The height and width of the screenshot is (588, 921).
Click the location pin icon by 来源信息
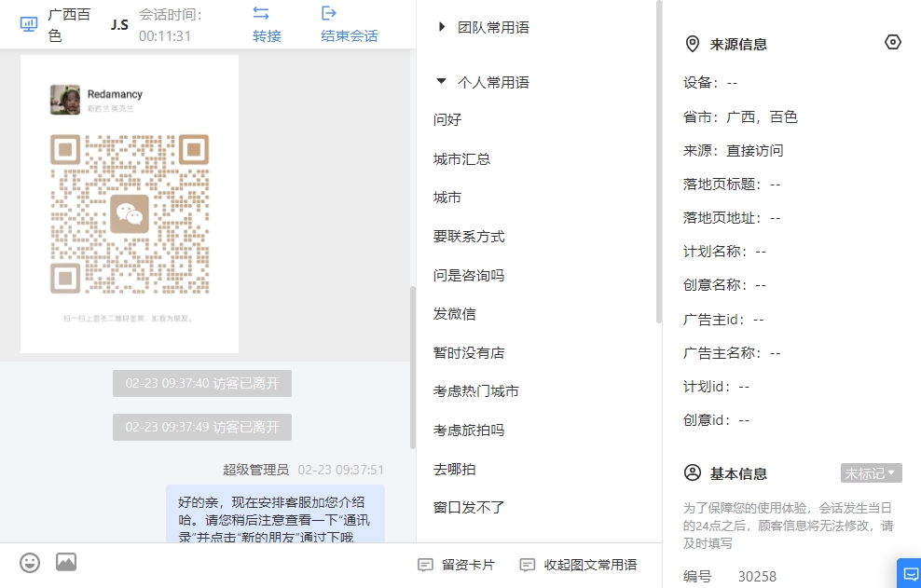tap(693, 44)
